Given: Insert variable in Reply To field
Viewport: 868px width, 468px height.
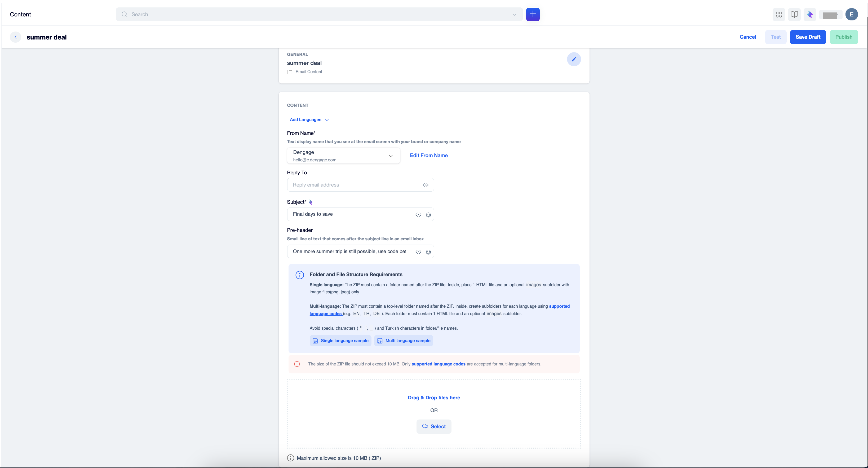Looking at the screenshot, I should point(426,185).
